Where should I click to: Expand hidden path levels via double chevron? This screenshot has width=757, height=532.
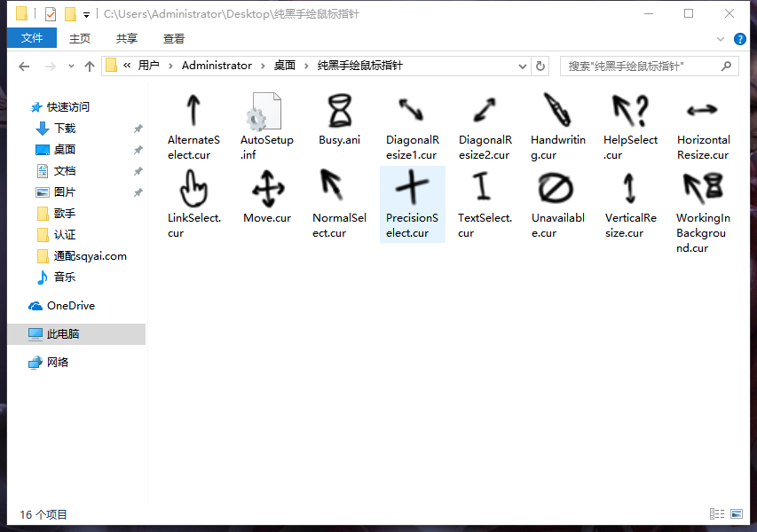127,65
